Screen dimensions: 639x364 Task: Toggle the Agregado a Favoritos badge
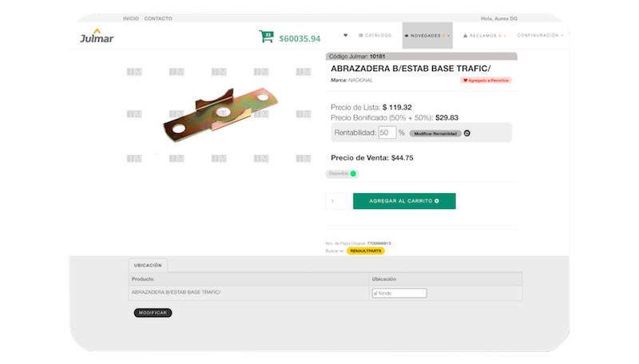point(486,81)
